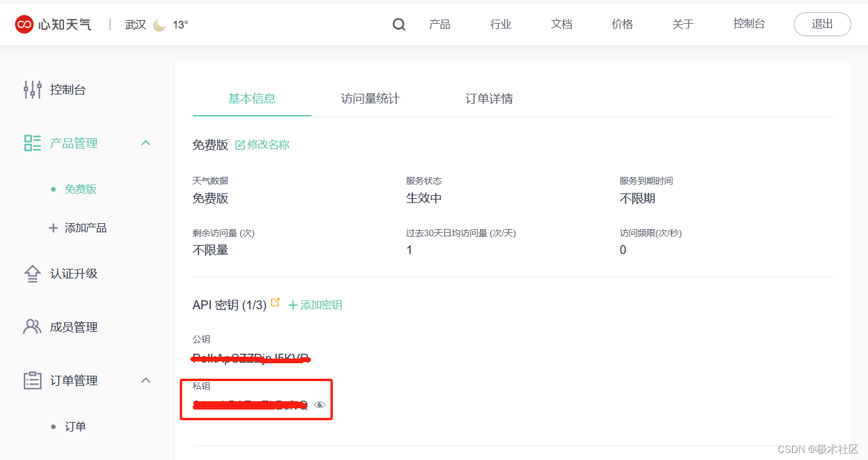Click the 生效中 service status value
The width and height of the screenshot is (868, 460).
[x=424, y=198]
